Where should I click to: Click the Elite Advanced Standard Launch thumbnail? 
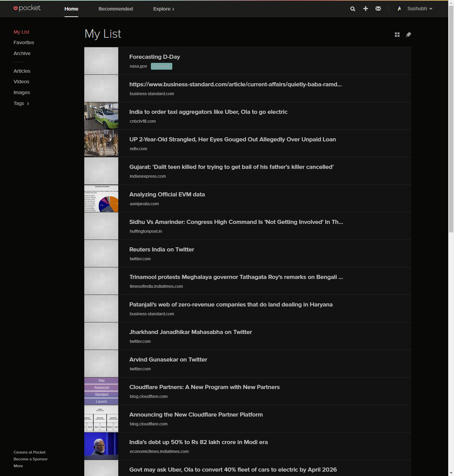tap(101, 391)
